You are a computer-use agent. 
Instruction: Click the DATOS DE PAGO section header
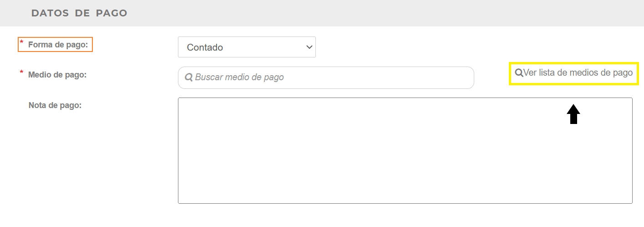click(79, 13)
